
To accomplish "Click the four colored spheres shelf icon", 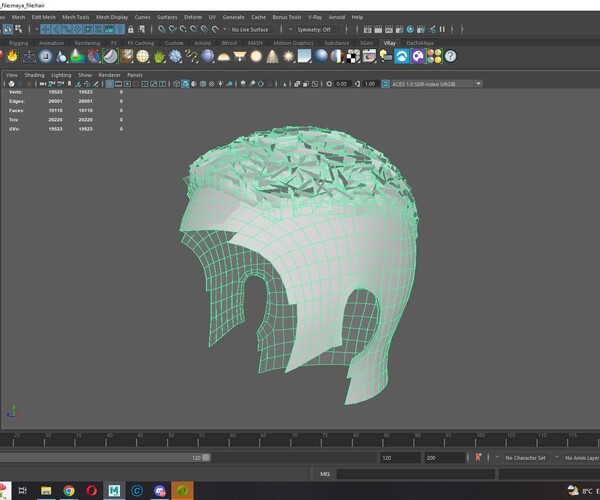I will point(434,56).
